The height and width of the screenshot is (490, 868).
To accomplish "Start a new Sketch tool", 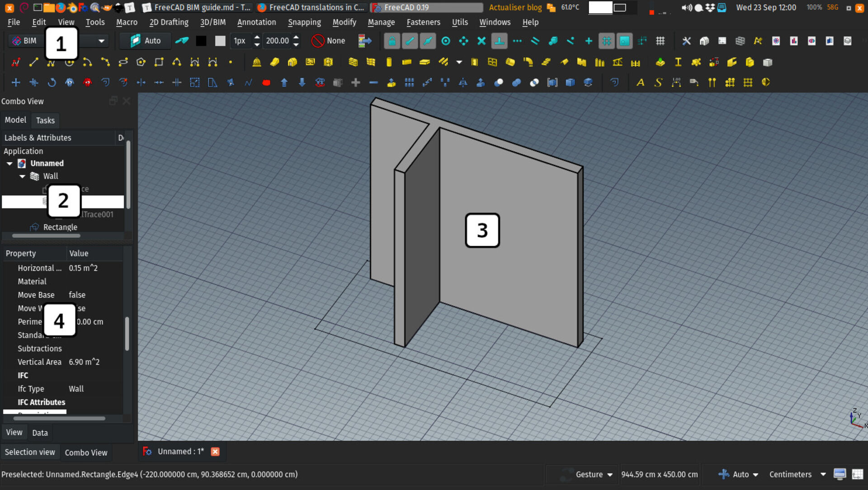I will (x=16, y=62).
